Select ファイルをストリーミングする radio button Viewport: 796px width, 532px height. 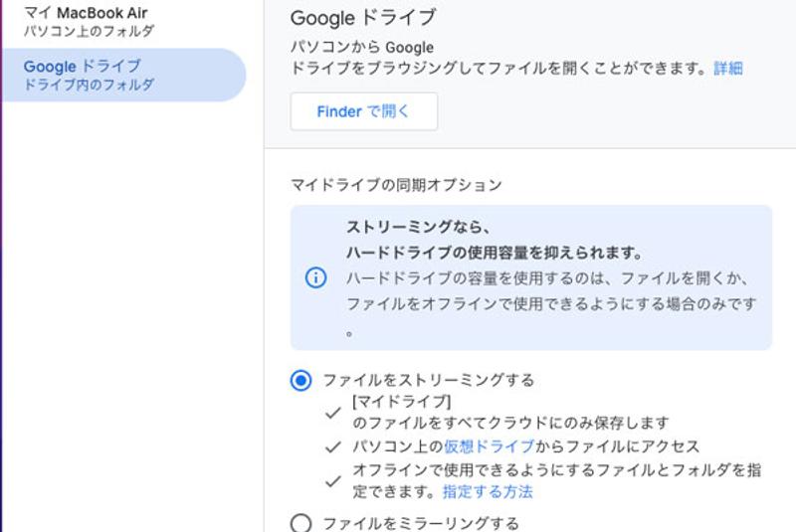301,381
